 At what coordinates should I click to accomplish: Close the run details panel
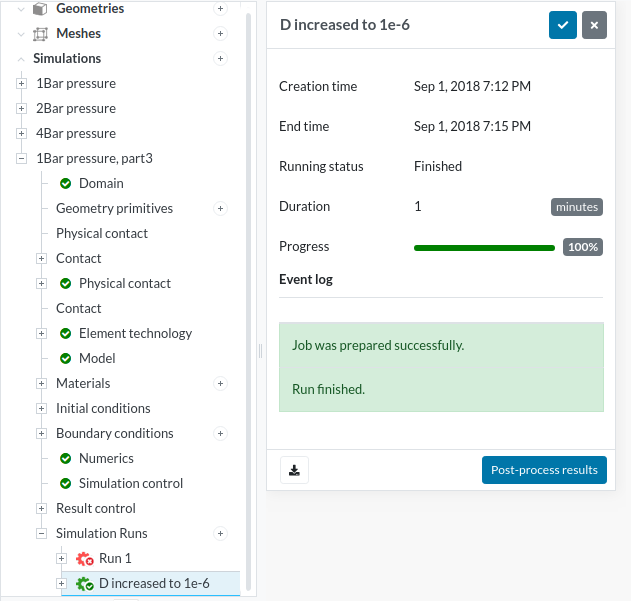[x=594, y=25]
